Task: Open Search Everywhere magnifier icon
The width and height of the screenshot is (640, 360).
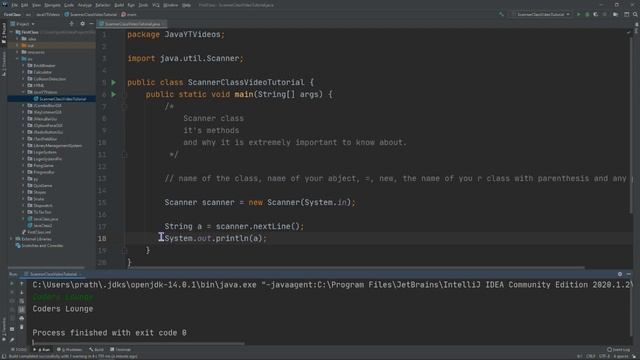Action: pyautogui.click(x=635, y=14)
